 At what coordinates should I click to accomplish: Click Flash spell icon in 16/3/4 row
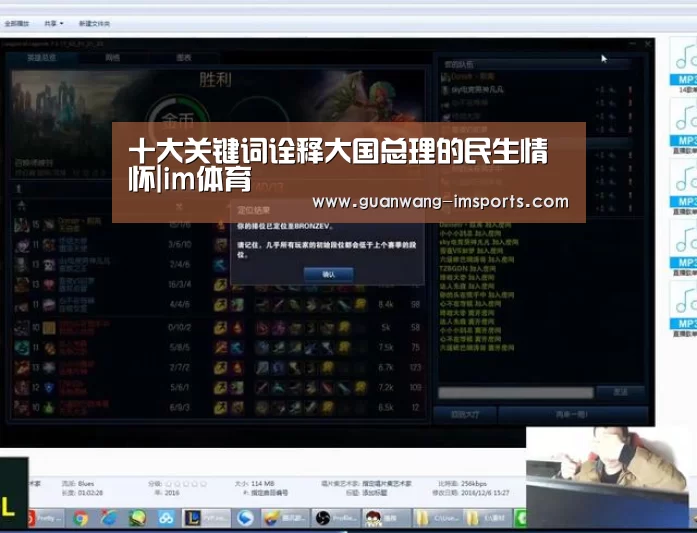pos(220,285)
